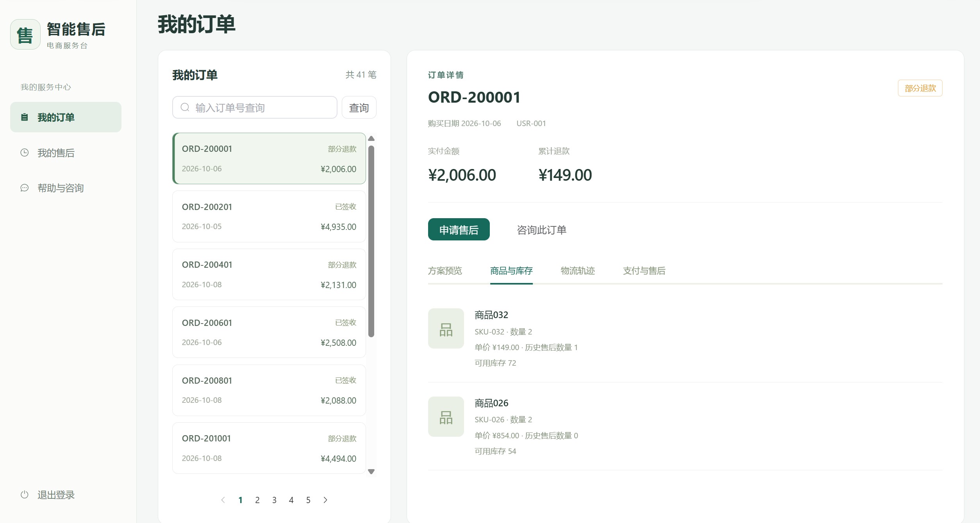This screenshot has height=523, width=980.
Task: Select order card ORD-200201
Action: point(269,217)
